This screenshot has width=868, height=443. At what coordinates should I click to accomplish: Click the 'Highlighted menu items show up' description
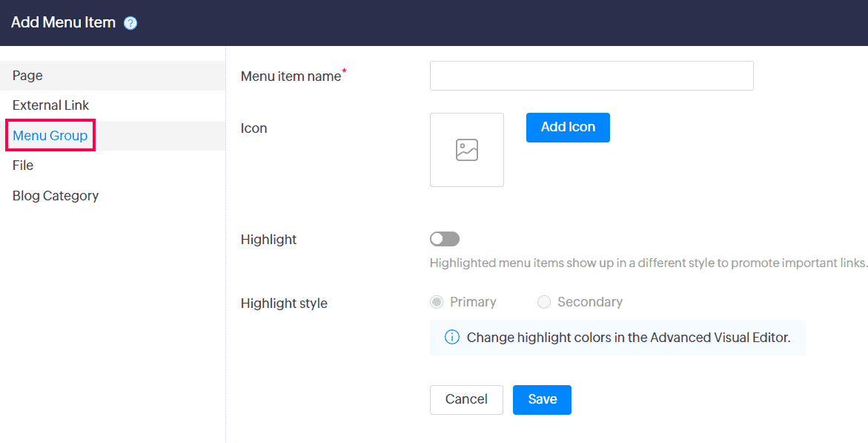tap(649, 263)
